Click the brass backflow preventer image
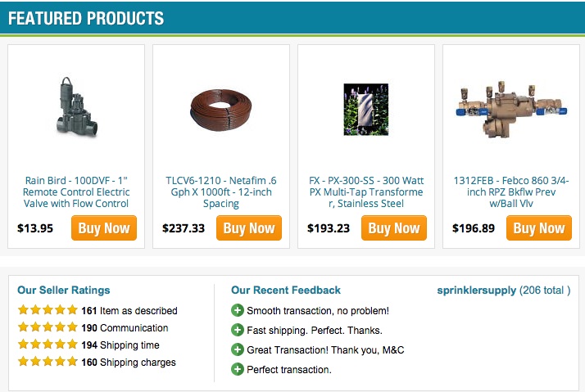The width and height of the screenshot is (585, 392). [511, 110]
